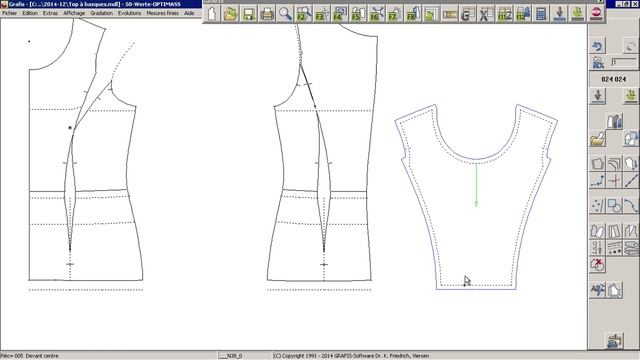Open the Affichage menu
Image resolution: width=640 pixels, height=360 pixels.
(74, 13)
